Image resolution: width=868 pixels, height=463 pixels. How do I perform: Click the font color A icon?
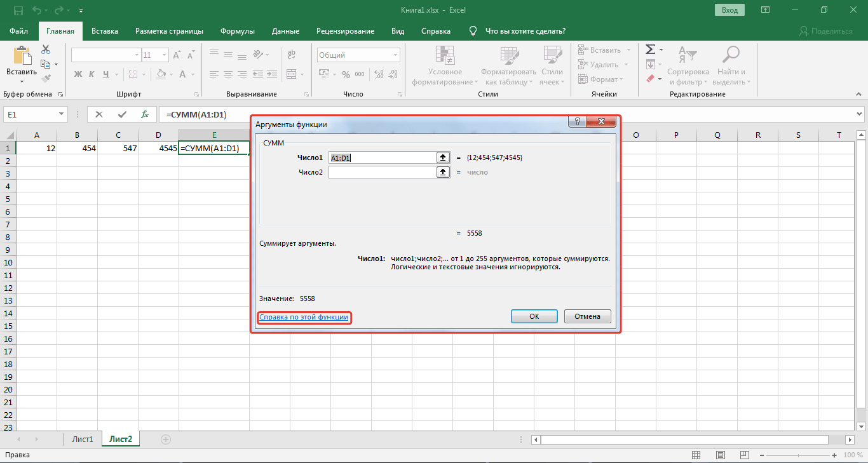pyautogui.click(x=183, y=74)
